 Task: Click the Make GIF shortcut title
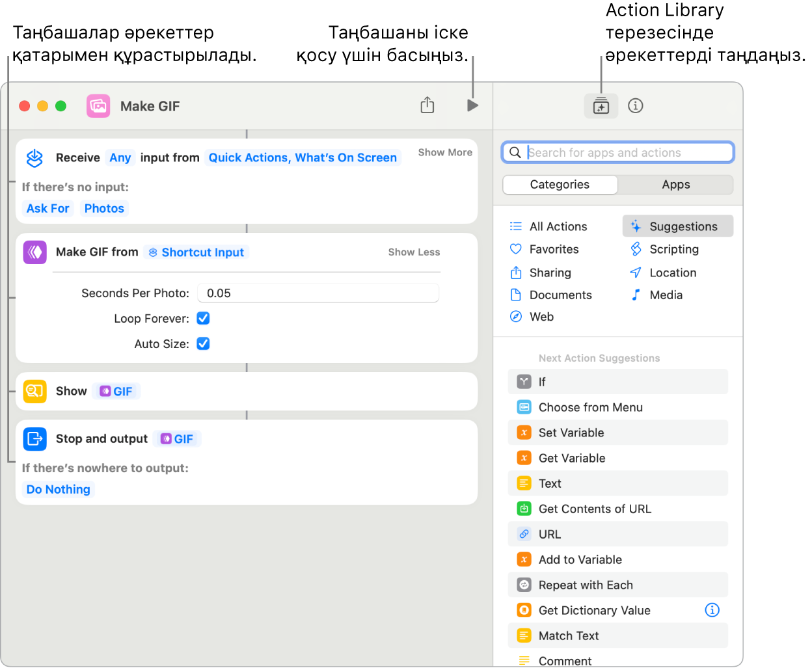[150, 106]
